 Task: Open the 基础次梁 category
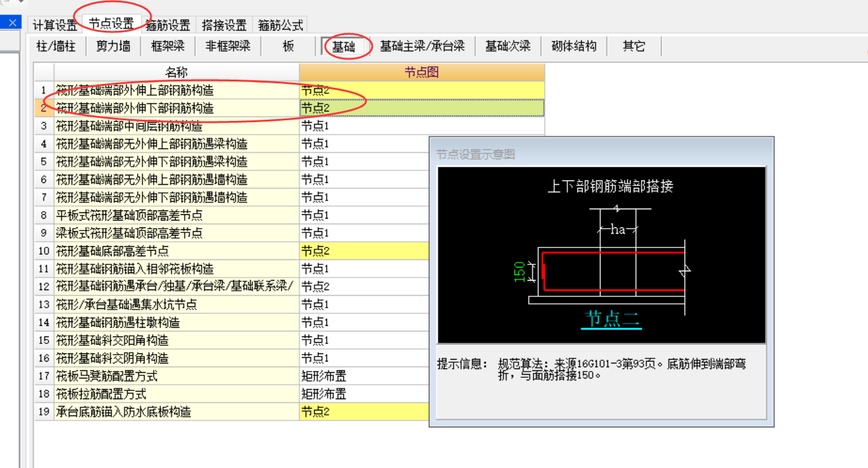click(508, 46)
